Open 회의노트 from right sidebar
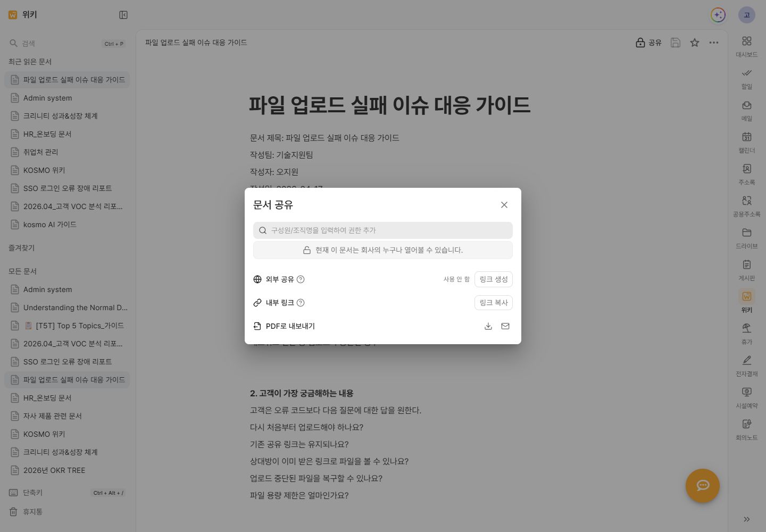766x532 pixels. tap(747, 429)
